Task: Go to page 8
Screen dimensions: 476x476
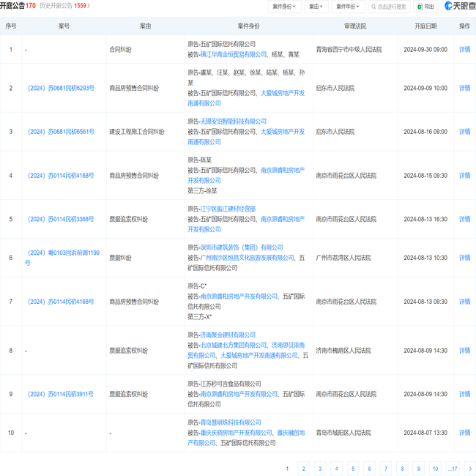Action: pyautogui.click(x=402, y=469)
